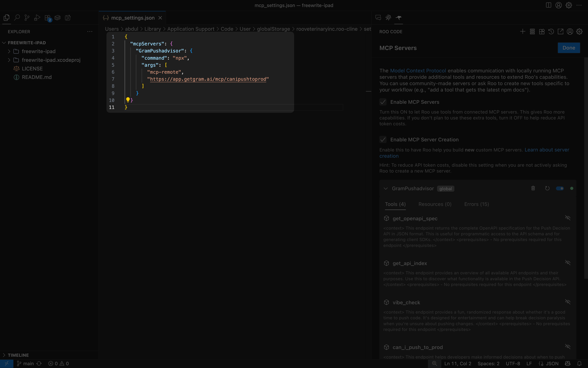Click the main branch in status bar
Image resolution: width=588 pixels, height=368 pixels.
coord(25,363)
